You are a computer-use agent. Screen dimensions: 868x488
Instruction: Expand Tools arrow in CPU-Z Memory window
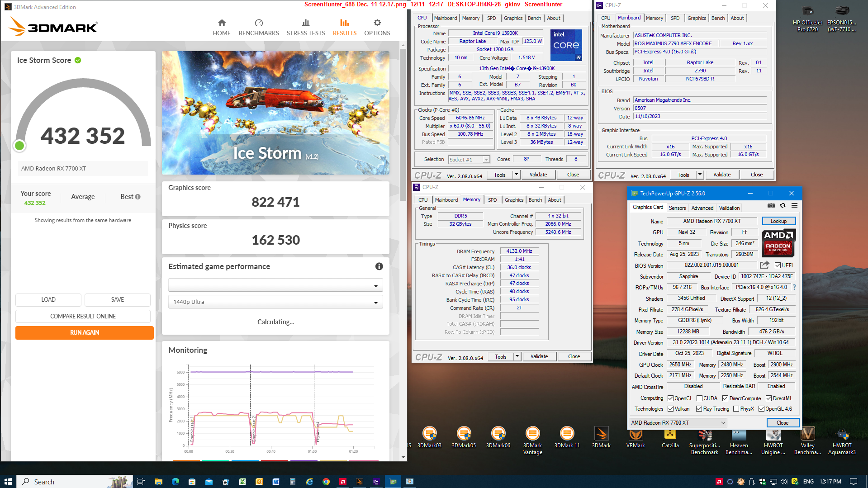pyautogui.click(x=517, y=356)
